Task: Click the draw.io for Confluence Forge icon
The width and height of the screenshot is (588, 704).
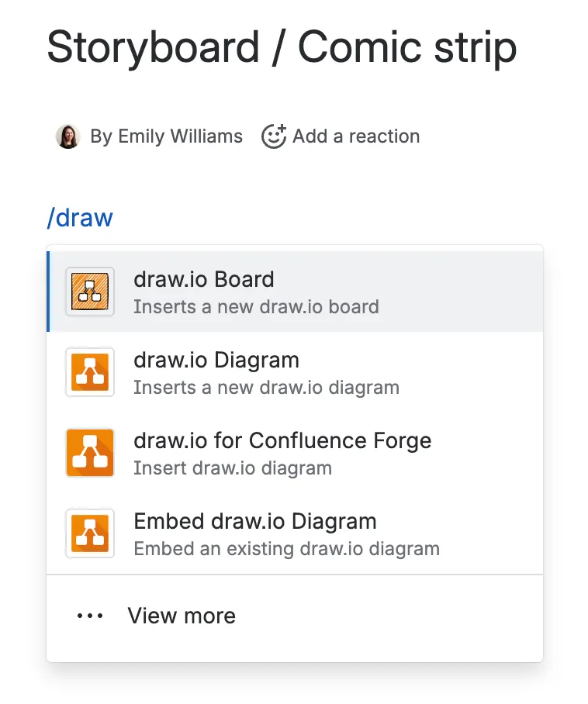Action: click(90, 453)
